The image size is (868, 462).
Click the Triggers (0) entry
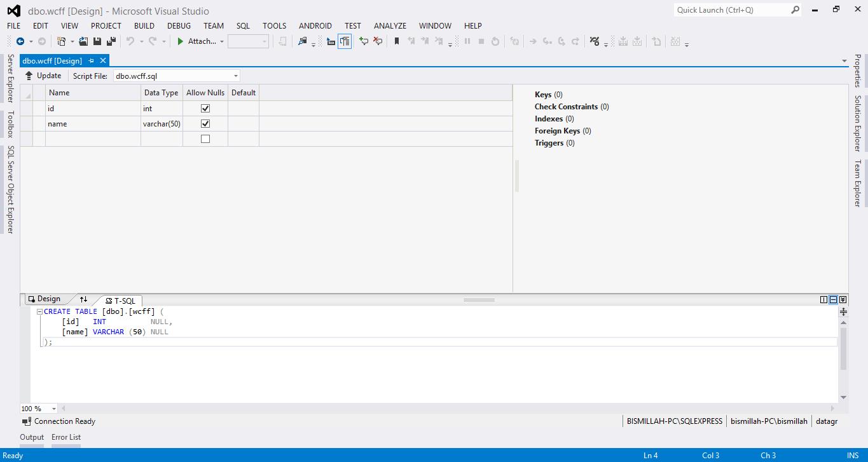555,143
